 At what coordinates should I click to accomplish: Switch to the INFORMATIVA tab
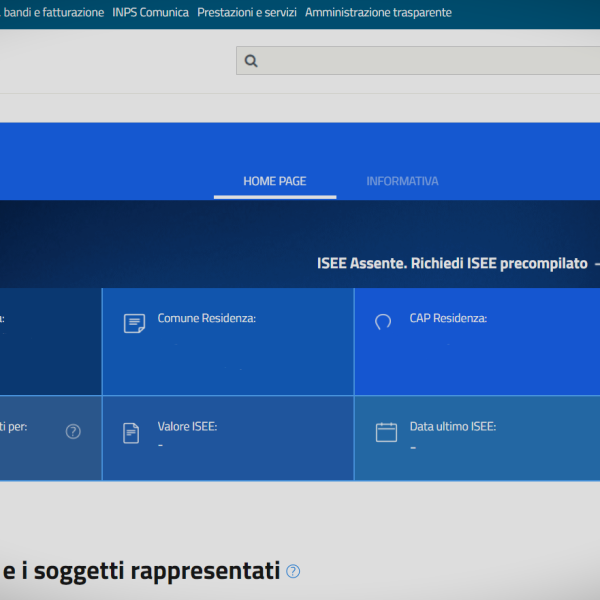click(402, 181)
